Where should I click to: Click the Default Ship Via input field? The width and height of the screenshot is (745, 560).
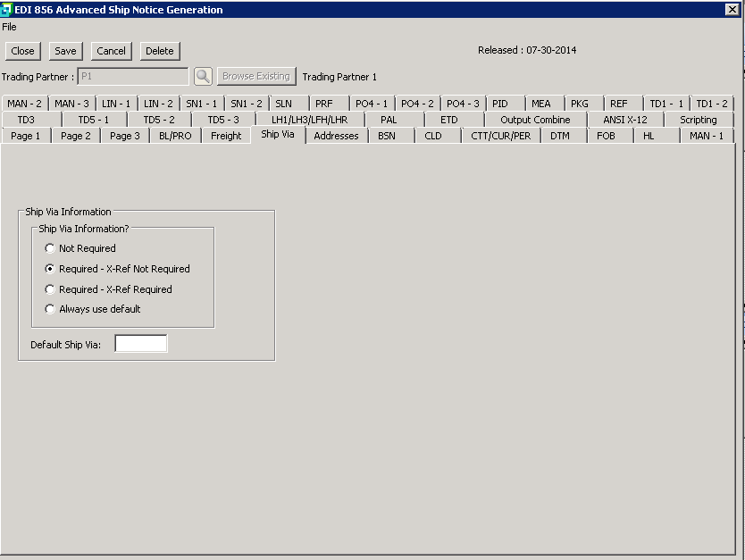(x=140, y=344)
